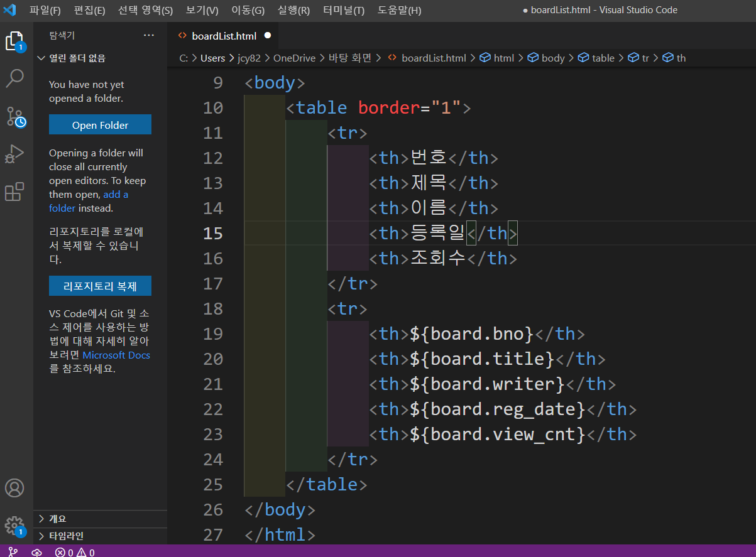Viewport: 756px width, 557px height.
Task: Click the </html> closing tag
Action: (x=280, y=534)
